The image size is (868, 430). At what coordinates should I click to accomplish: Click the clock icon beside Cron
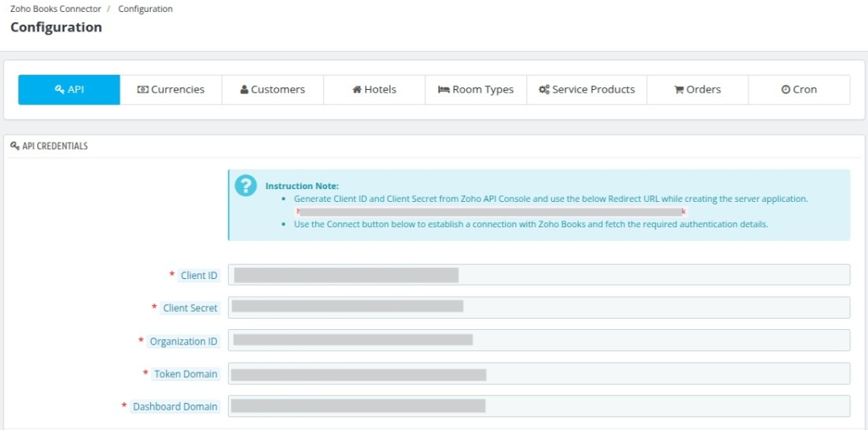[786, 90]
